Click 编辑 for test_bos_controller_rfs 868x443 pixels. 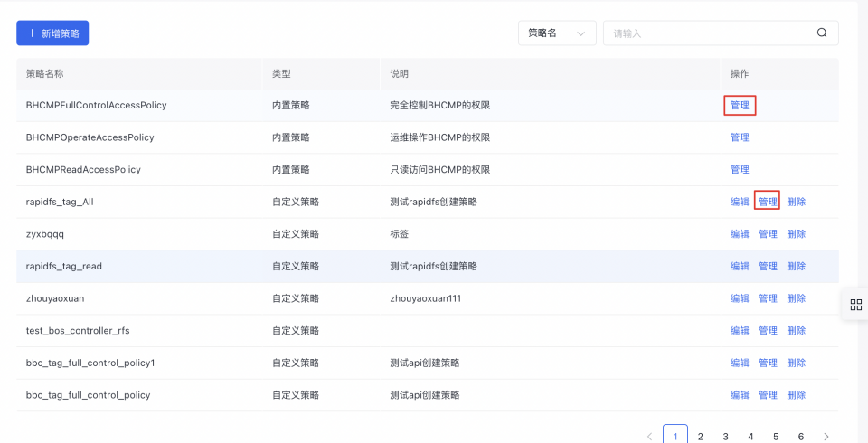(740, 330)
